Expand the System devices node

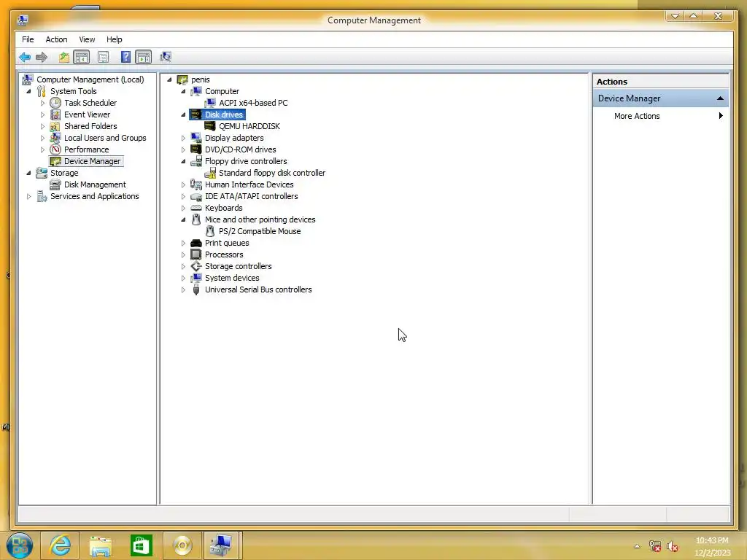[x=183, y=278]
